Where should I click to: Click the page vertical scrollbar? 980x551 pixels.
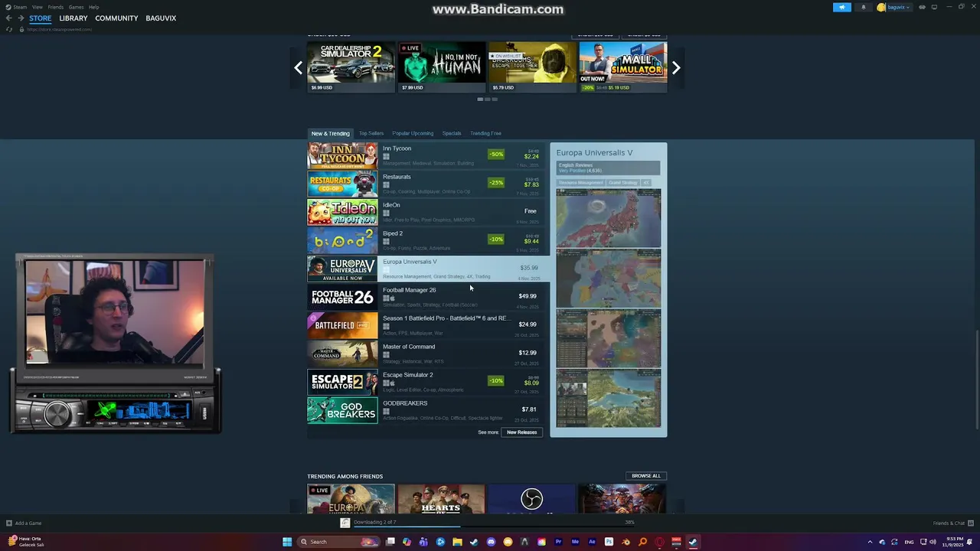[976, 379]
